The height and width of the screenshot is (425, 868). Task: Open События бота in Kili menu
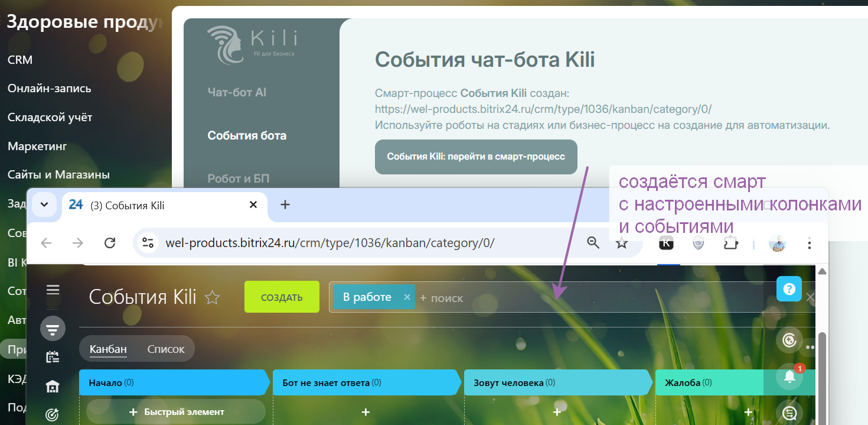tap(247, 135)
